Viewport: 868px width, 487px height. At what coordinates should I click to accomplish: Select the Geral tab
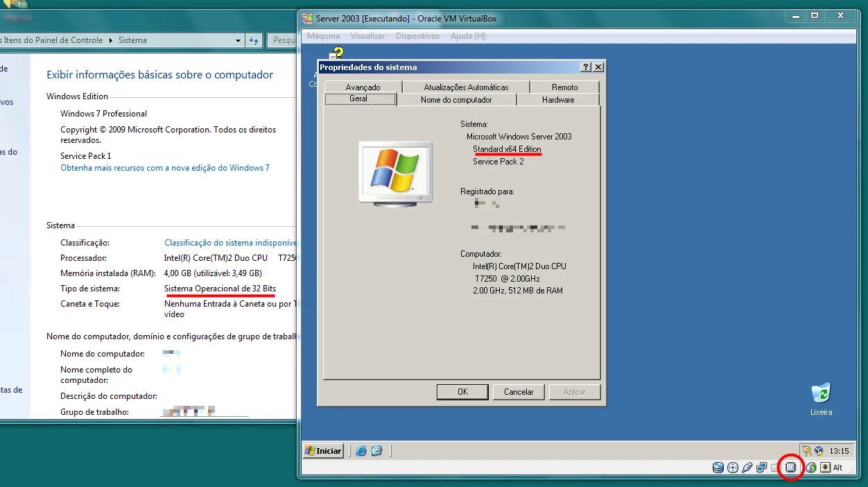(359, 99)
